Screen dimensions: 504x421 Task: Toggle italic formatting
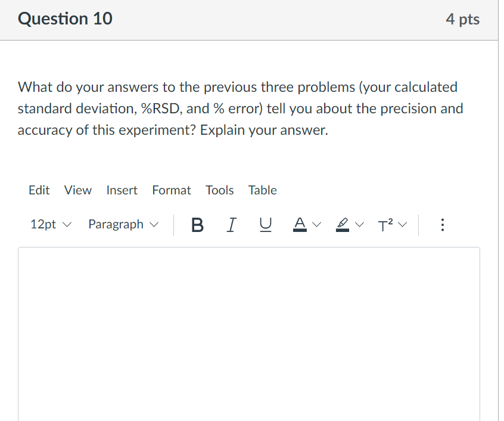231,224
